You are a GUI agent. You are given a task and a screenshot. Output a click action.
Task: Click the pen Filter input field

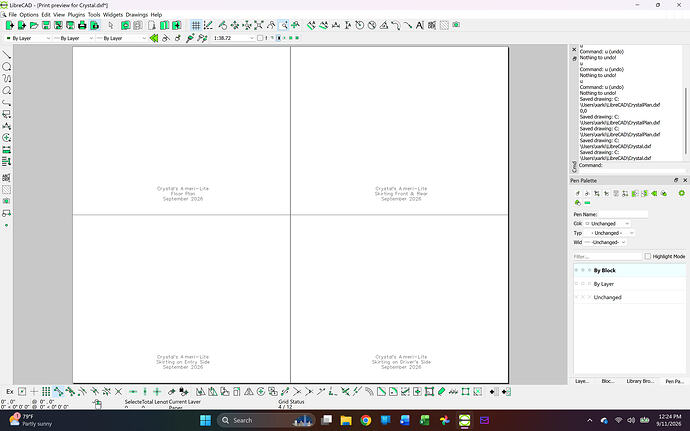[x=607, y=256]
